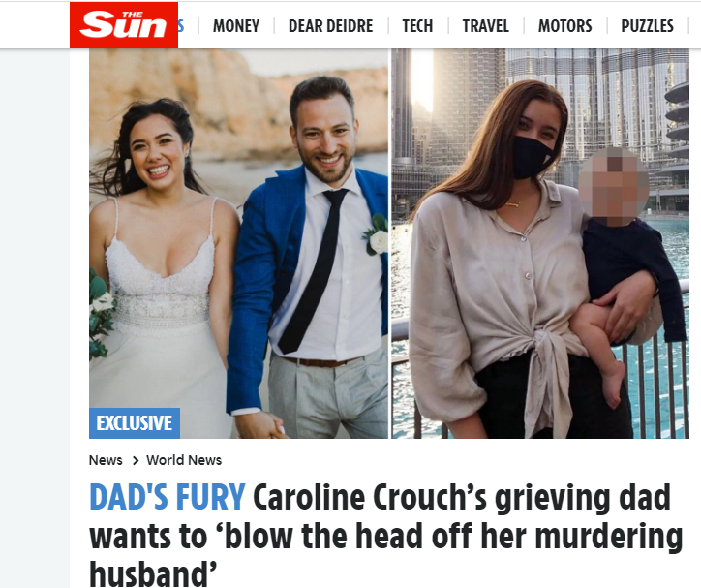
Task: Click the partially hidden menu item beside logo
Action: tap(181, 26)
